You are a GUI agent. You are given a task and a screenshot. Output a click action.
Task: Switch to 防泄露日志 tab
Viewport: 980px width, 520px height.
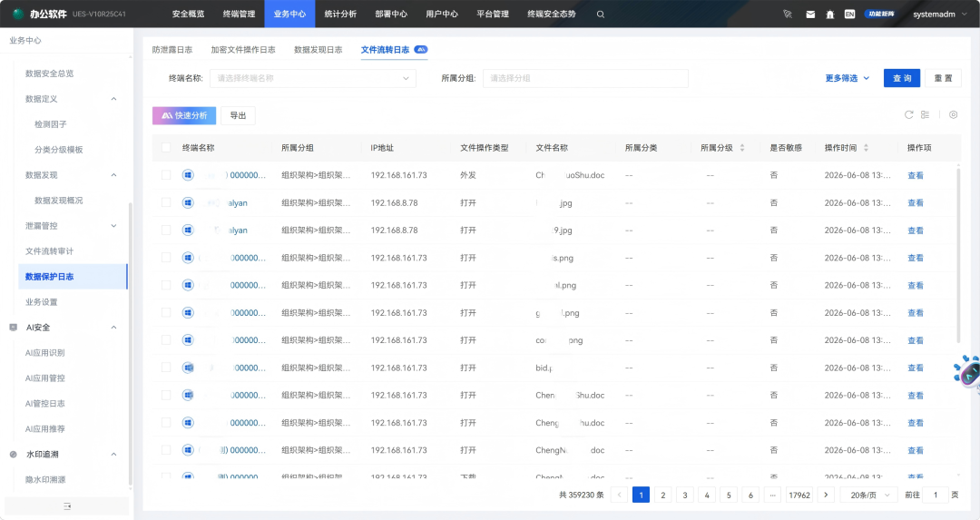pyautogui.click(x=171, y=49)
